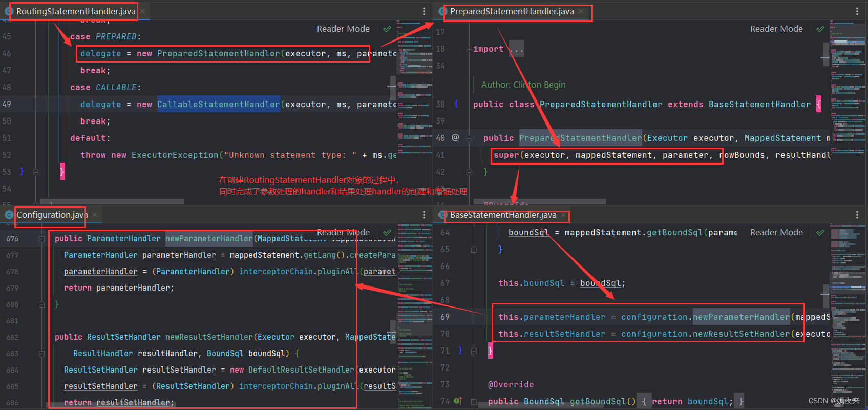This screenshot has height=410, width=868.
Task: Open tab options menu in Configuration pane
Action: pyautogui.click(x=424, y=215)
